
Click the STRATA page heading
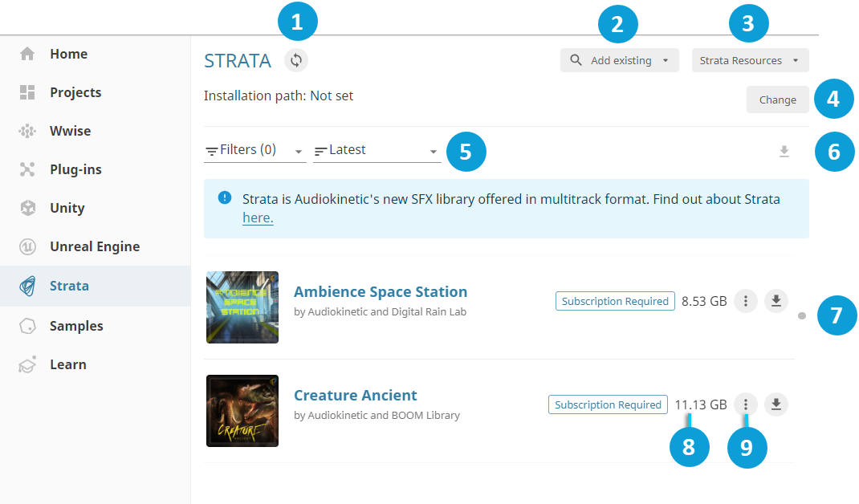(238, 61)
